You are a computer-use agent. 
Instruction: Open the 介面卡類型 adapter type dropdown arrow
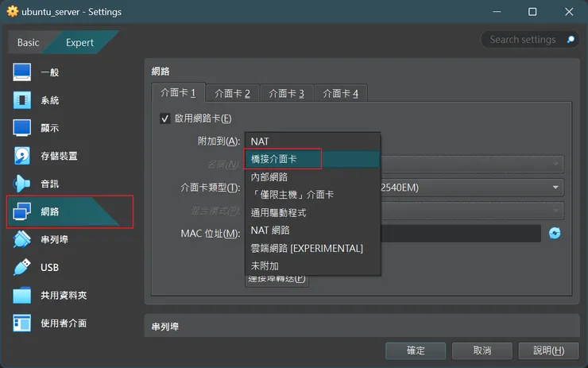click(555, 188)
